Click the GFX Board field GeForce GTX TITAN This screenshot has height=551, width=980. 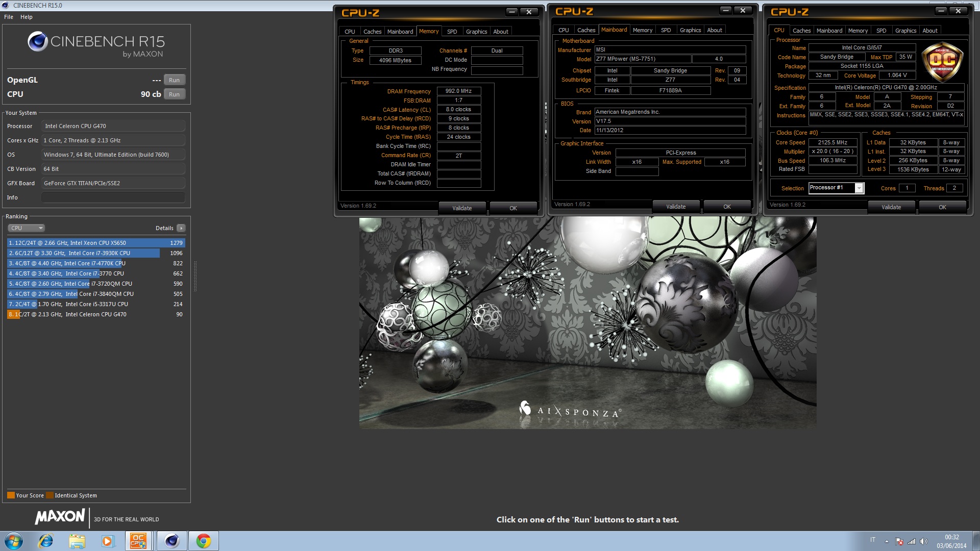[113, 183]
